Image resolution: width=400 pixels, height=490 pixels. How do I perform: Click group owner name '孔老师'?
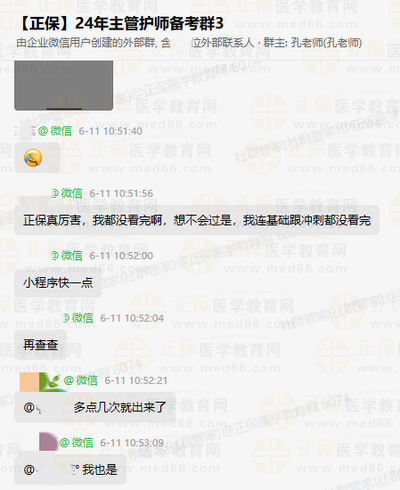pyautogui.click(x=303, y=43)
